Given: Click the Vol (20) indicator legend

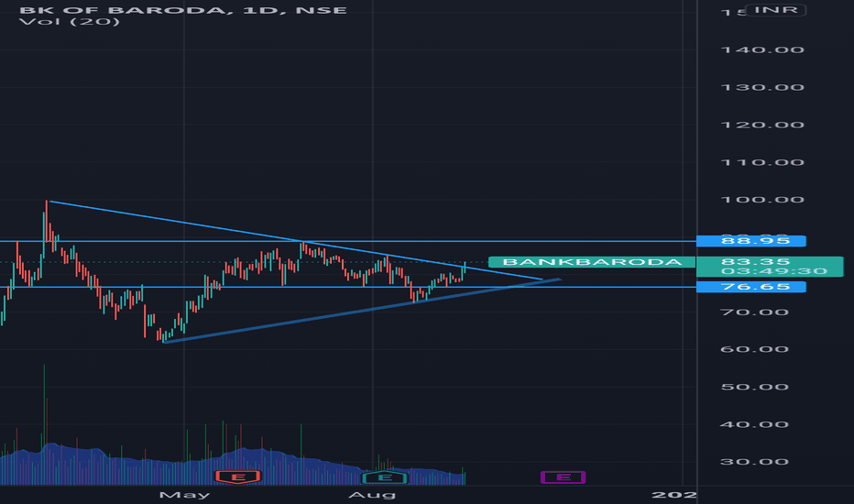Looking at the screenshot, I should point(69,22).
